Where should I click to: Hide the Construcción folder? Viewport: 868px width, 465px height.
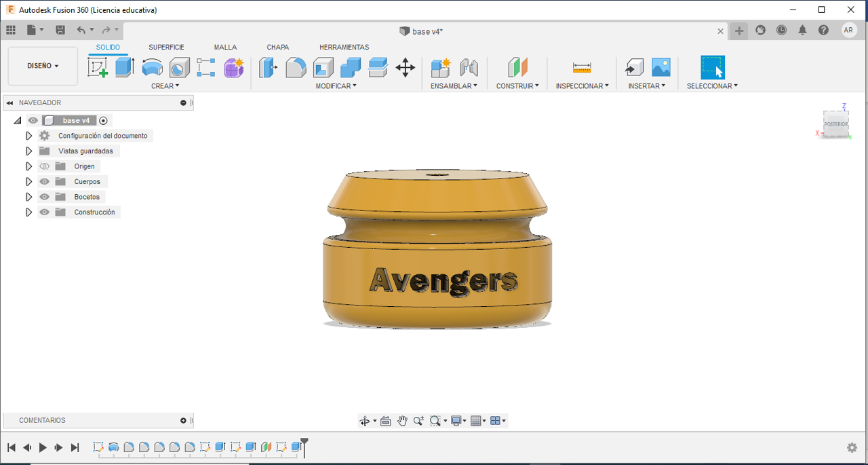pos(45,212)
